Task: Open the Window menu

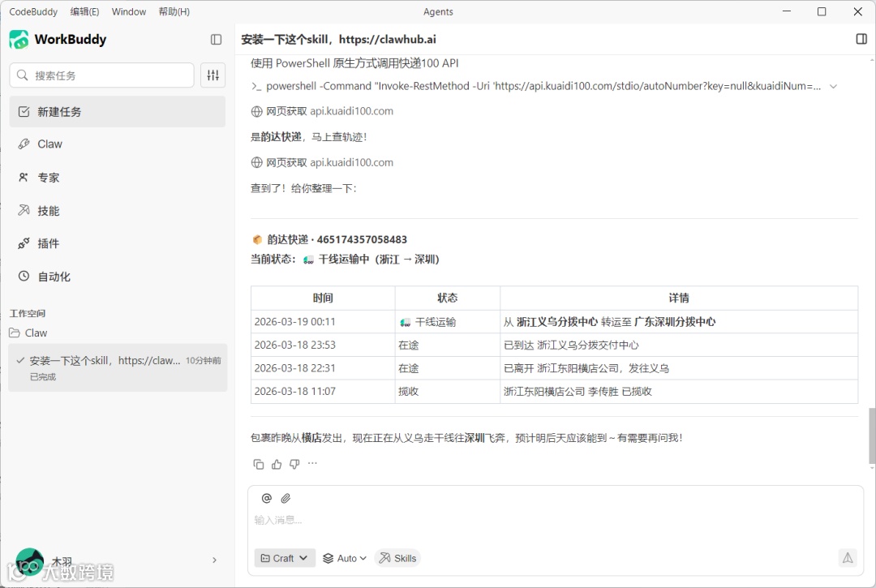Action: (x=128, y=11)
